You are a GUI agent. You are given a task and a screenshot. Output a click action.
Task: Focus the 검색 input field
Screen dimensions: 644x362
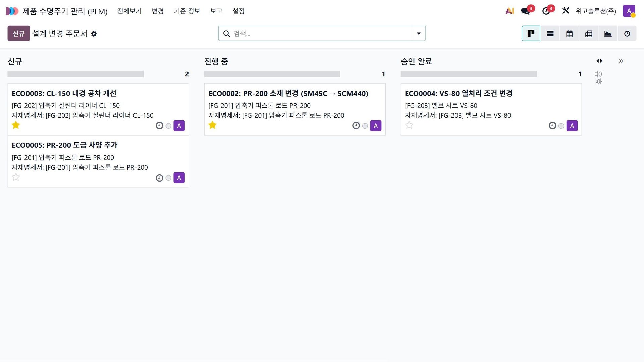point(322,34)
